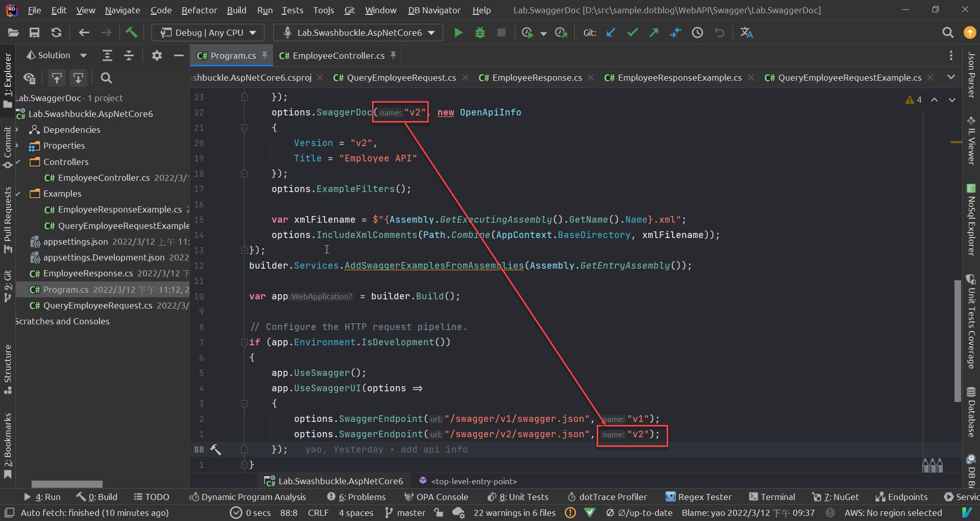Commit changes with the Git checkmark icon

(632, 32)
